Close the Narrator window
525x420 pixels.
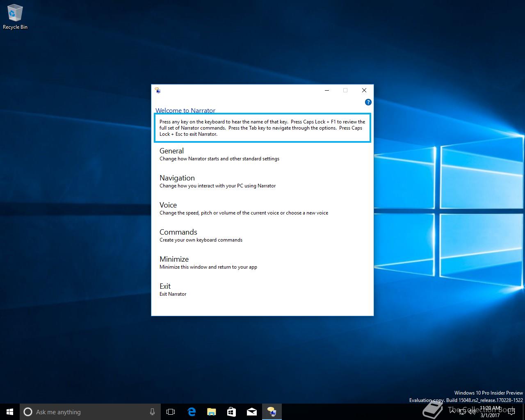coord(364,90)
